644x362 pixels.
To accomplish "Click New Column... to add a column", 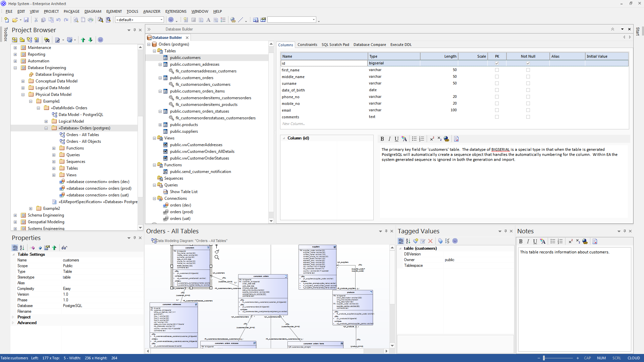I will coord(293,124).
